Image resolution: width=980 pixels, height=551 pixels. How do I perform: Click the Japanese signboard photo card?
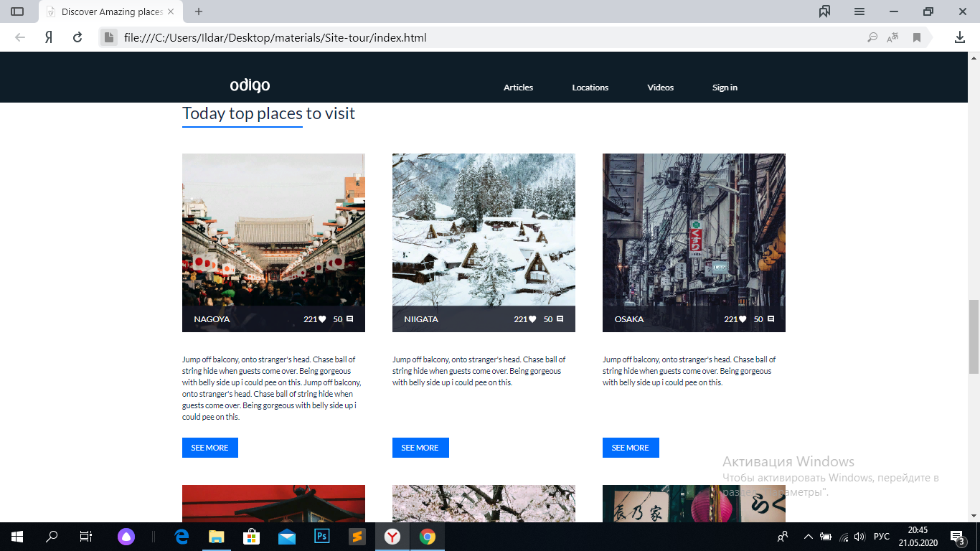[x=694, y=504]
